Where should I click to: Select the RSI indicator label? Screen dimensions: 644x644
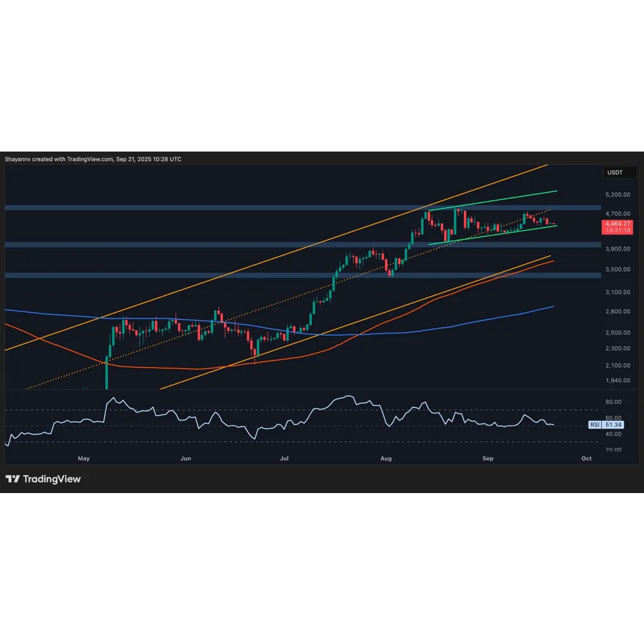(x=595, y=425)
